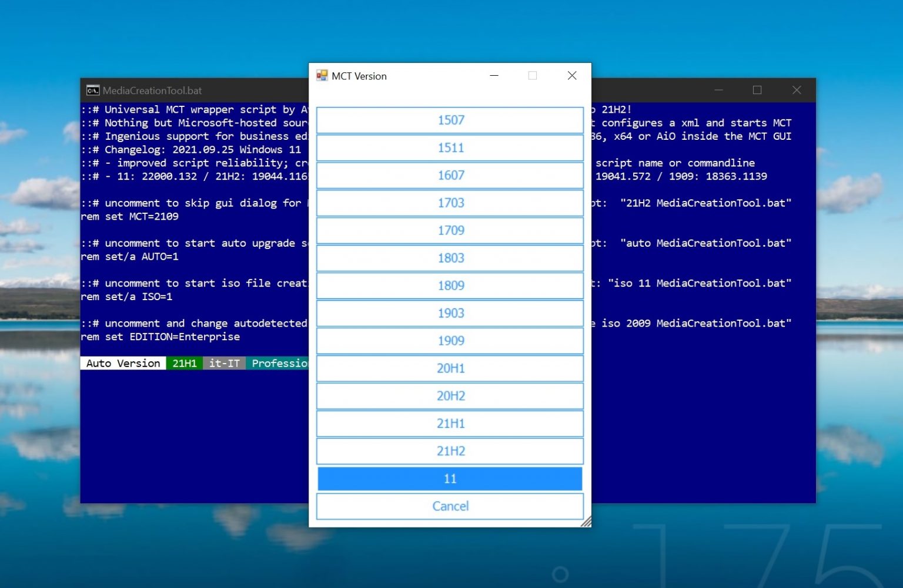
Task: Click the command prompt icon in the console title bar
Action: [93, 90]
